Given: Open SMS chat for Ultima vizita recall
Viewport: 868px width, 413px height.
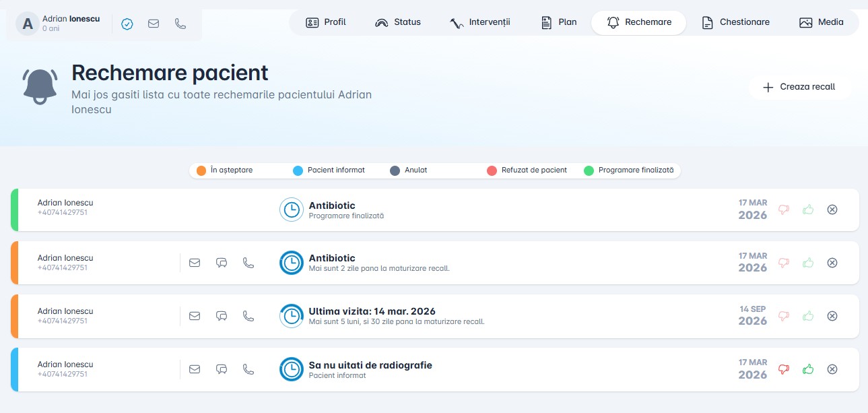Looking at the screenshot, I should tap(222, 316).
